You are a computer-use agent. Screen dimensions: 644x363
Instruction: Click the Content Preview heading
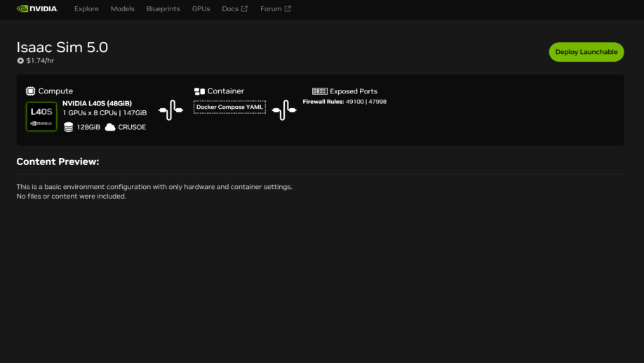pos(58,161)
